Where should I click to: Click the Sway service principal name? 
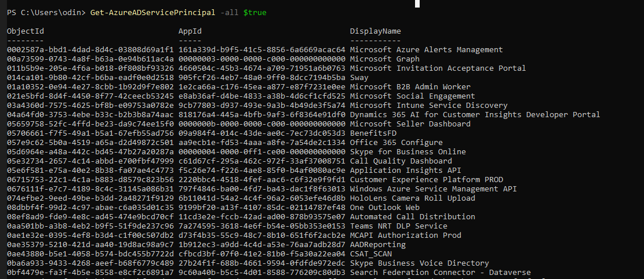359,77
